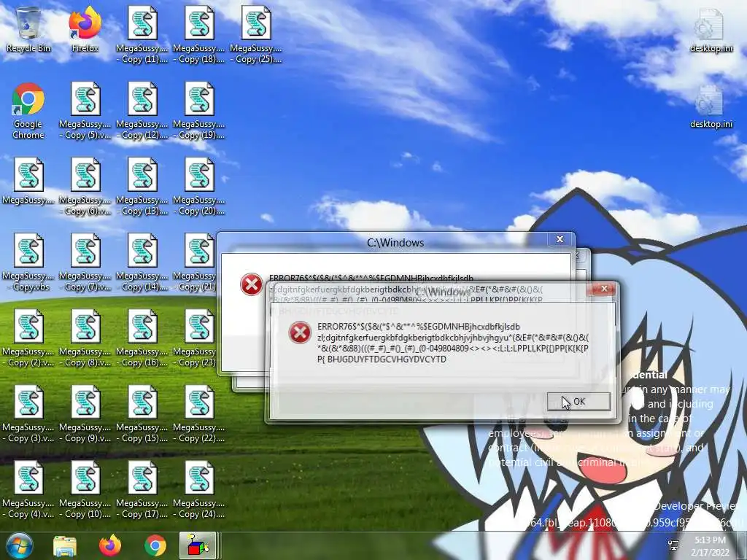Select the upper desktop.ini file icon
747x560 pixels.
click(711, 29)
